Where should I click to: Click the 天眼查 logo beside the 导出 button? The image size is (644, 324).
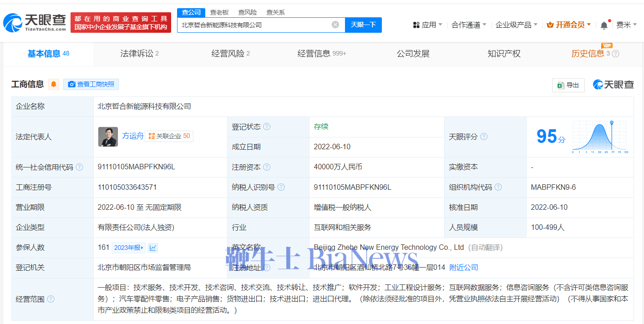coord(613,85)
